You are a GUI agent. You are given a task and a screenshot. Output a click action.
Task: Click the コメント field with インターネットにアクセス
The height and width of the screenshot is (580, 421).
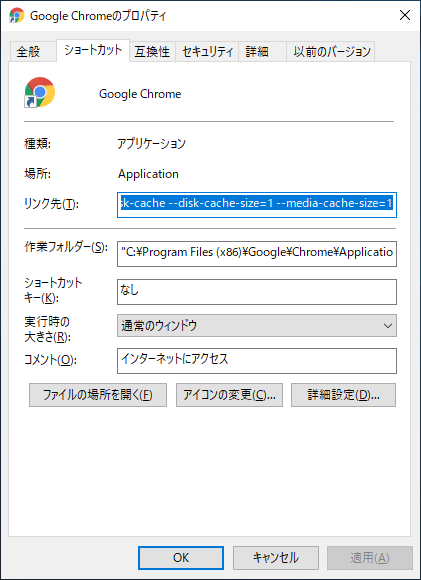[x=257, y=361]
